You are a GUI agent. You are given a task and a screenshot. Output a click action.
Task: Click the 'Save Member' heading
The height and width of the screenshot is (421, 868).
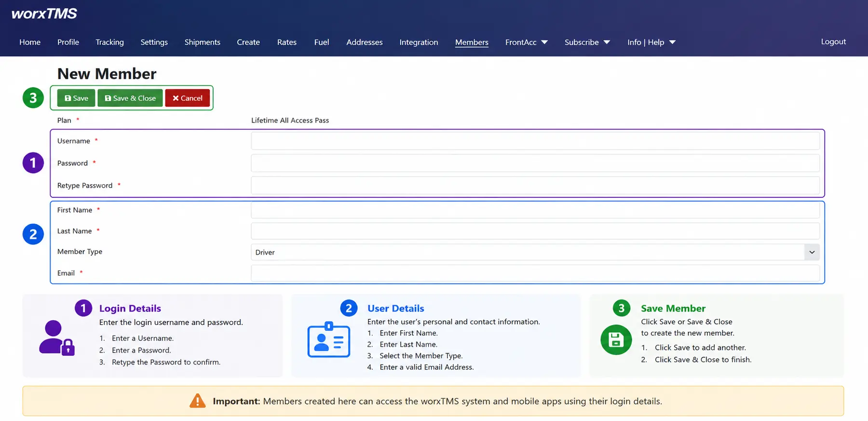[673, 308]
